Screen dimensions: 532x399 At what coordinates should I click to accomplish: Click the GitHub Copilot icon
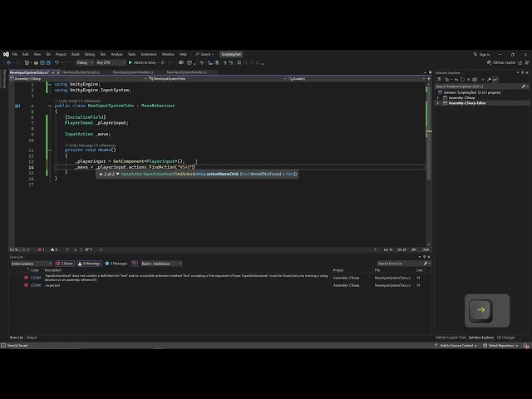490,63
